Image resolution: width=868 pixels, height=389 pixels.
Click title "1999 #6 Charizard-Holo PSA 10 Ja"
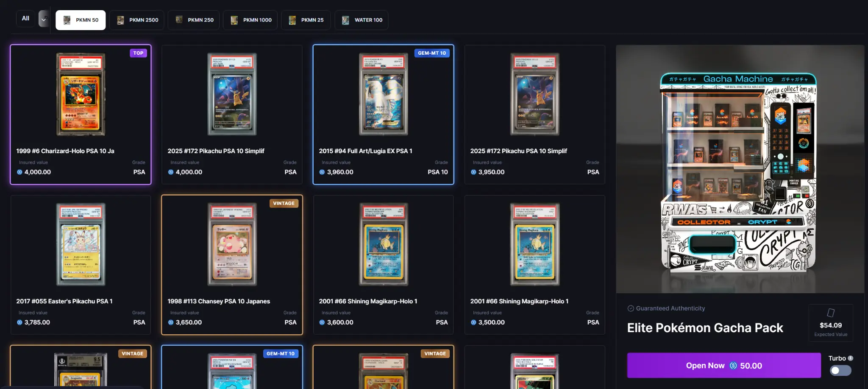point(65,151)
